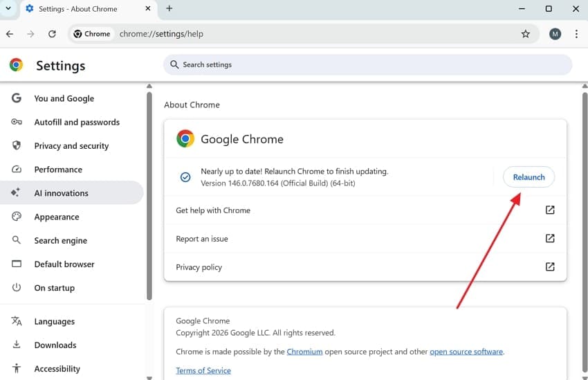The width and height of the screenshot is (588, 380).
Task: Click the update status checkmark icon
Action: pyautogui.click(x=185, y=177)
